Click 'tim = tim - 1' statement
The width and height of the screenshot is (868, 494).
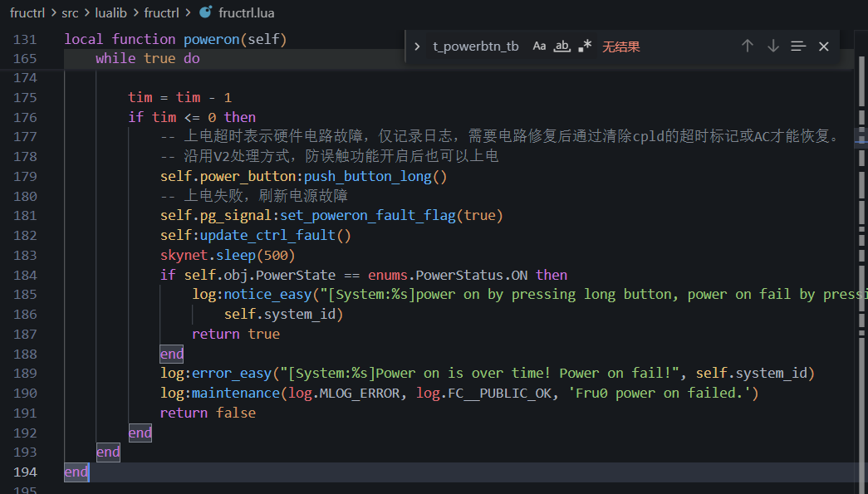tap(179, 97)
